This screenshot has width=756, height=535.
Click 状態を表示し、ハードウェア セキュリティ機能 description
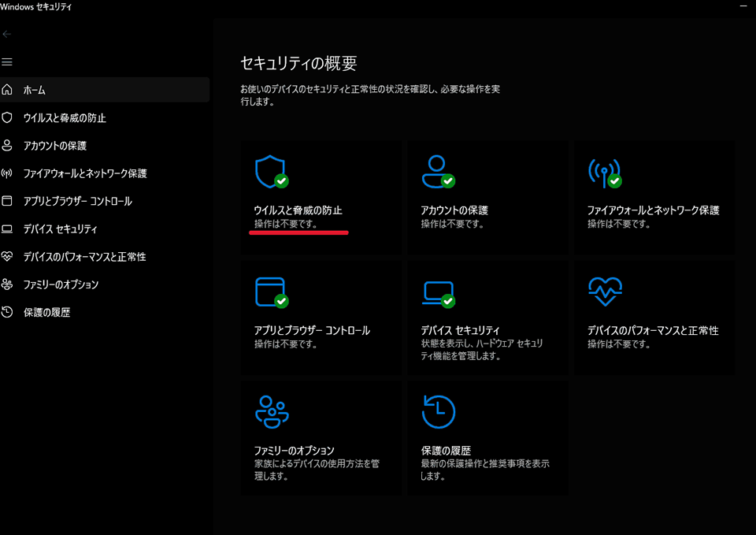pyautogui.click(x=482, y=350)
